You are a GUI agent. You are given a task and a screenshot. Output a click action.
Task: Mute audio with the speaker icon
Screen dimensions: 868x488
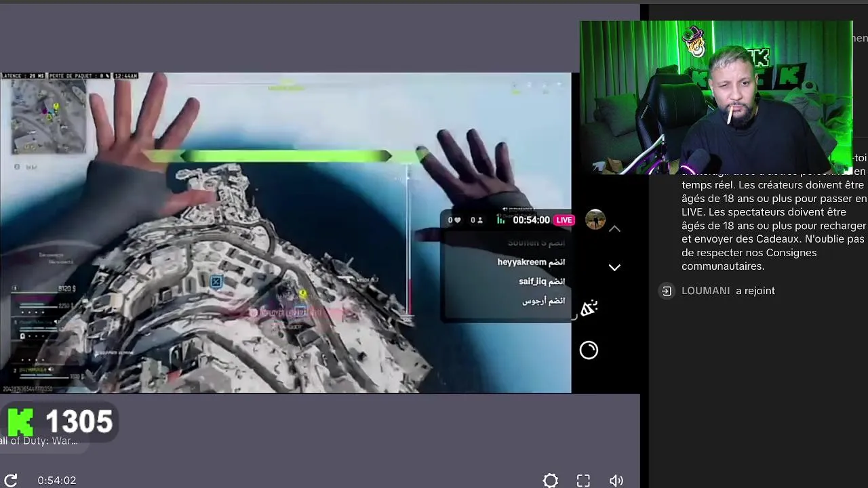(616, 481)
